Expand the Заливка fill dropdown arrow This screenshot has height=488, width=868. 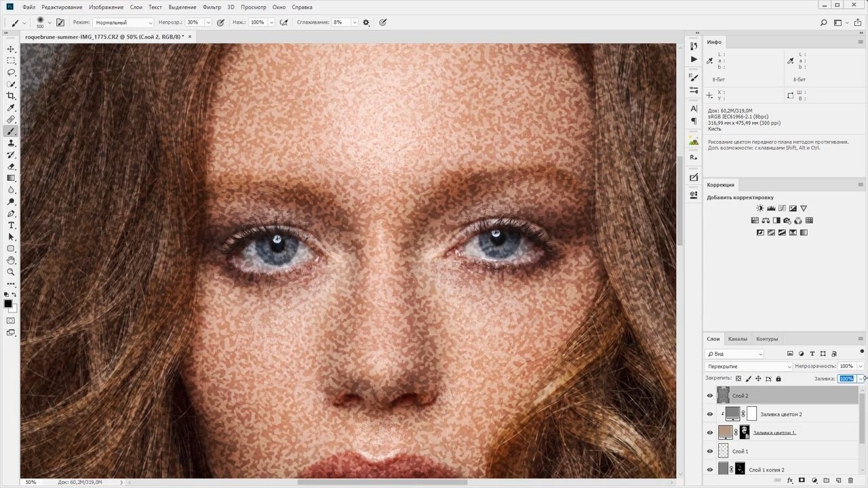tap(861, 379)
